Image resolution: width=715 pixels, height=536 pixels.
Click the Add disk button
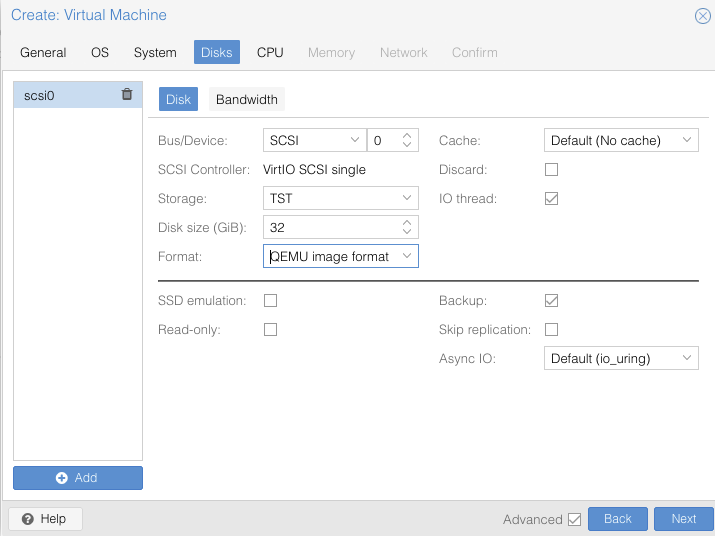click(78, 478)
